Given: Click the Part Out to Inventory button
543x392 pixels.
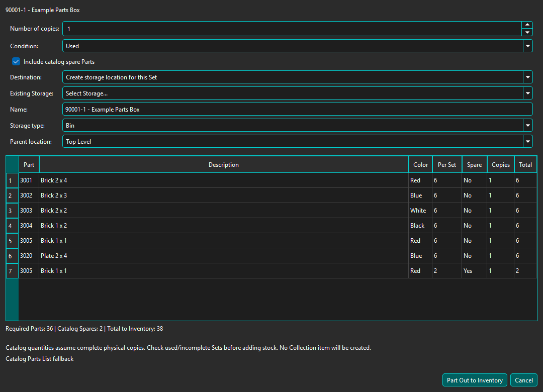Looking at the screenshot, I should (x=475, y=380).
